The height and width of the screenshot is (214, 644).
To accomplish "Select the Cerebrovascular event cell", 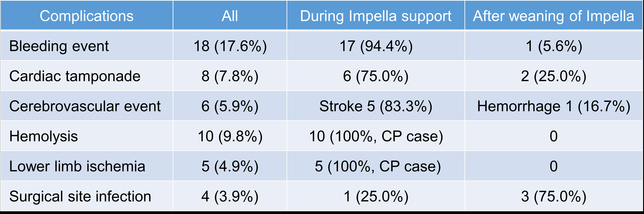I will point(85,106).
